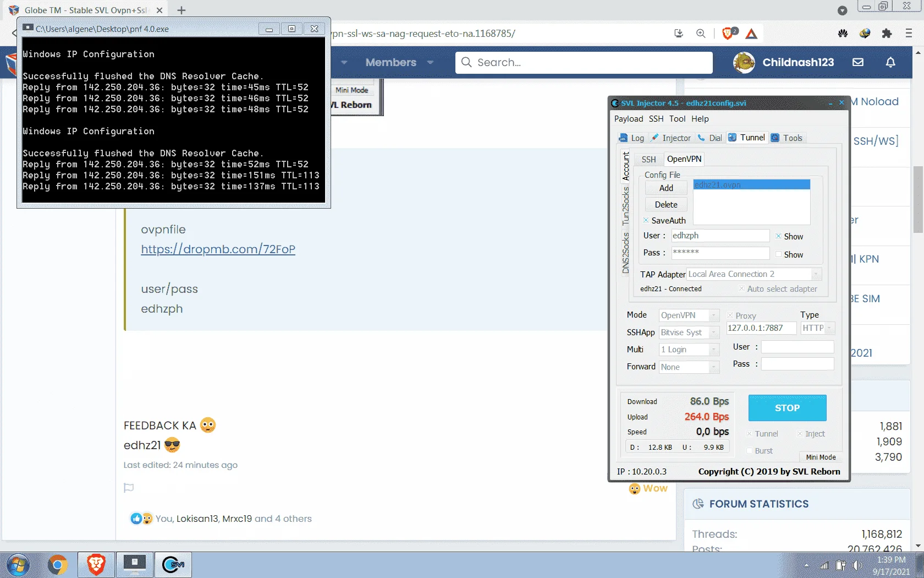This screenshot has height=578, width=924.
Task: Open the Childnash123 profile link
Action: click(798, 63)
